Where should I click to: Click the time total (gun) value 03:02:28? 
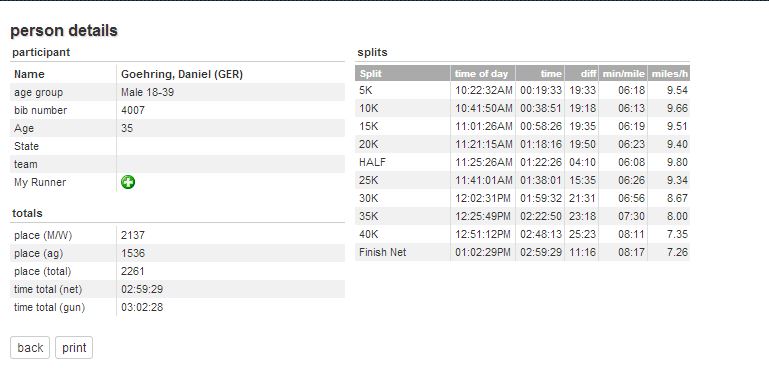142,308
